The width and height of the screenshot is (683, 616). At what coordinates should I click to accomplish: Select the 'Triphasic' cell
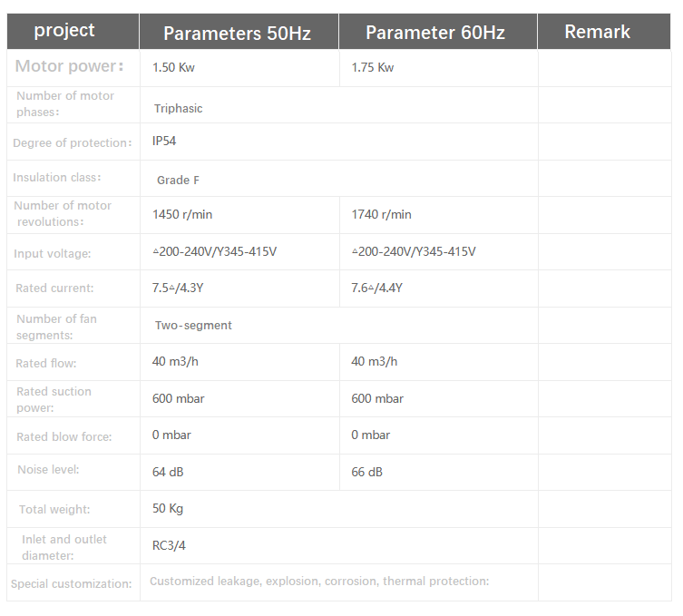178,109
